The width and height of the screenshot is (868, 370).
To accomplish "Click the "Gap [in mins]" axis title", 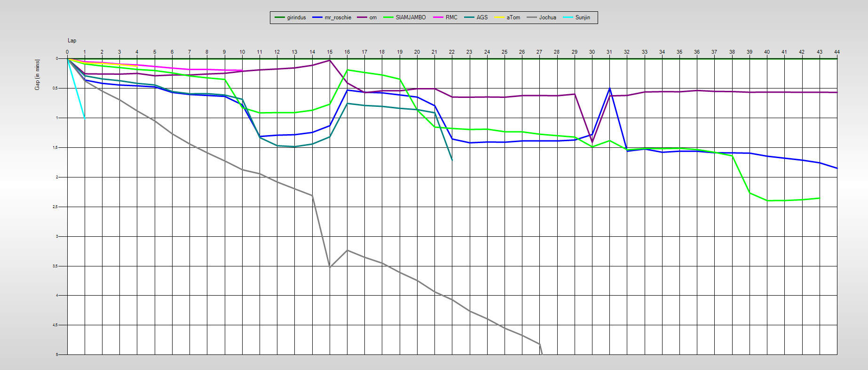I will click(37, 74).
